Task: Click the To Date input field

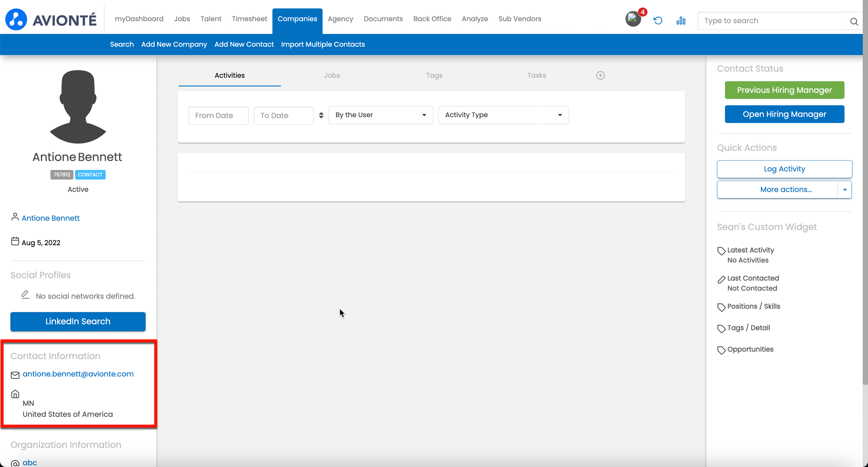Action: 284,115
